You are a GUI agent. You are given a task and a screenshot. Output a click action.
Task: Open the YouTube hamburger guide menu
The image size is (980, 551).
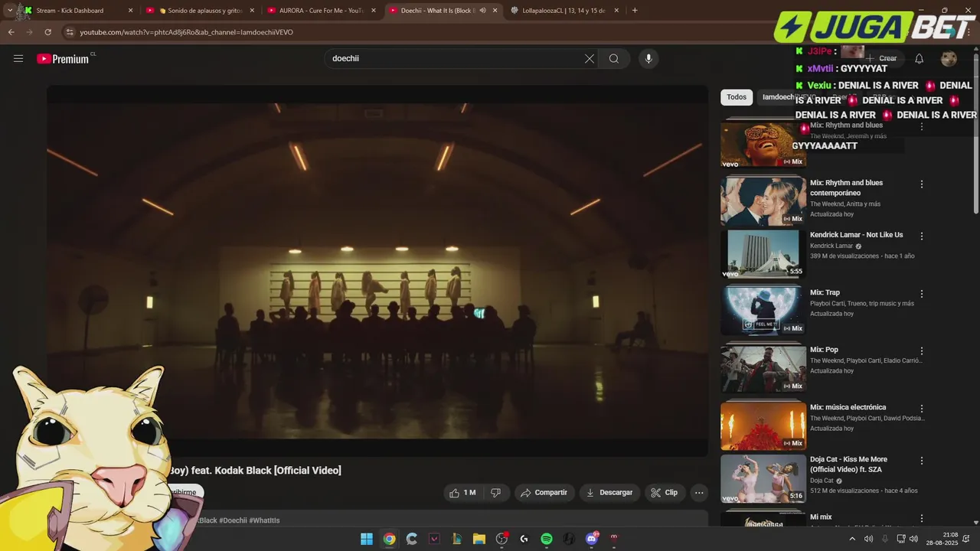pyautogui.click(x=18, y=58)
